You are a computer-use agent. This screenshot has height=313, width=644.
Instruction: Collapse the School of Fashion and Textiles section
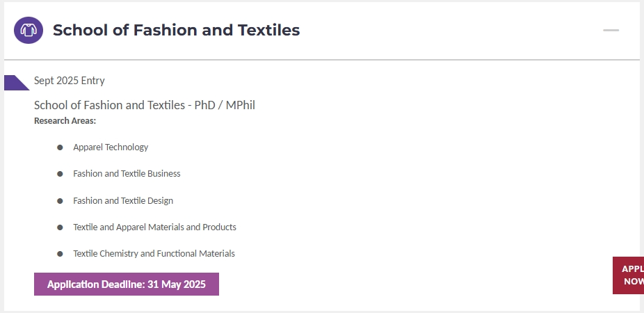tap(611, 30)
